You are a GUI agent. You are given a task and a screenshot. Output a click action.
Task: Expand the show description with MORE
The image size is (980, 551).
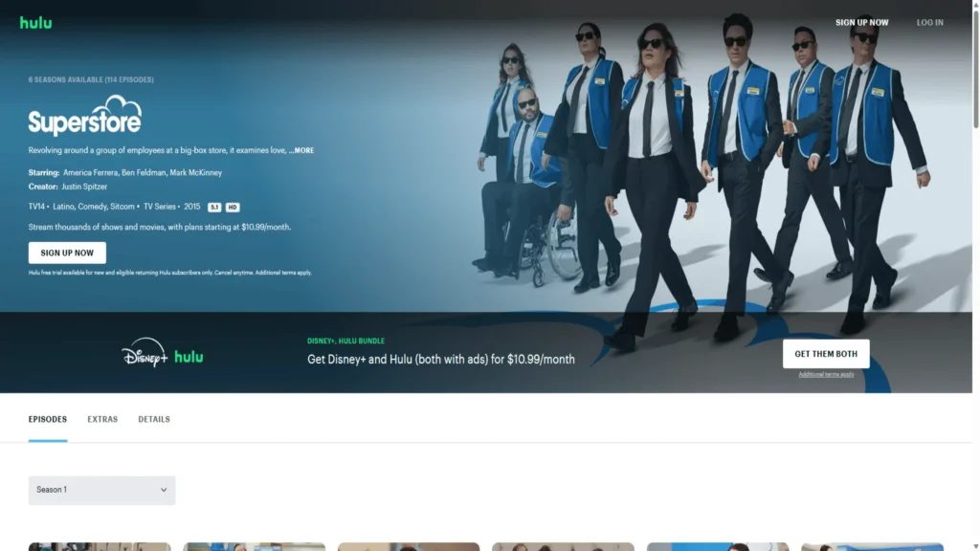click(x=305, y=150)
